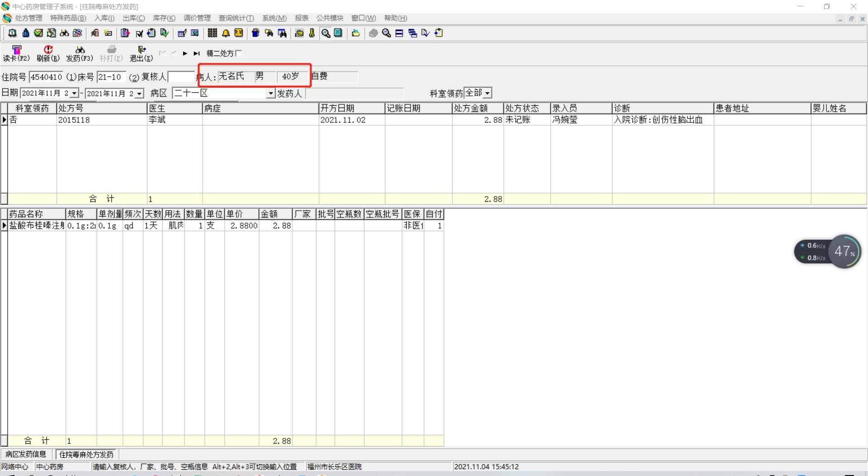Click the blue bottle toolbar icon
This screenshot has height=476, width=868.
click(x=26, y=33)
